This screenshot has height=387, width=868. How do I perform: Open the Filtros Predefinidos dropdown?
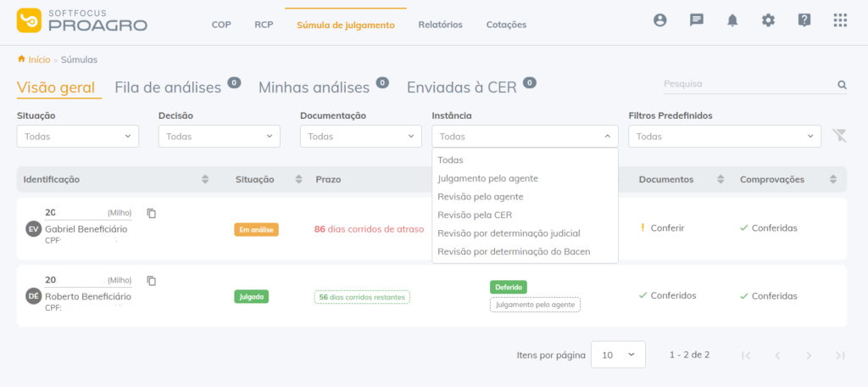[725, 137]
